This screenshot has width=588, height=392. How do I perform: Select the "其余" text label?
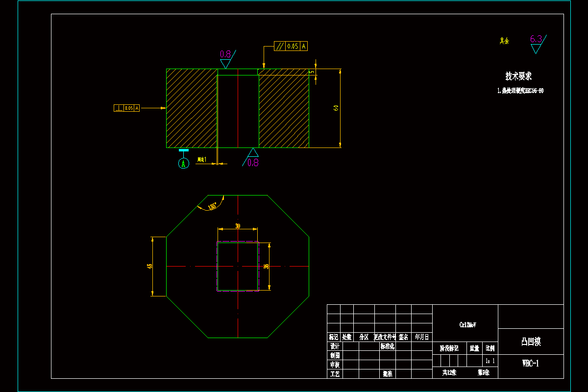tap(504, 41)
